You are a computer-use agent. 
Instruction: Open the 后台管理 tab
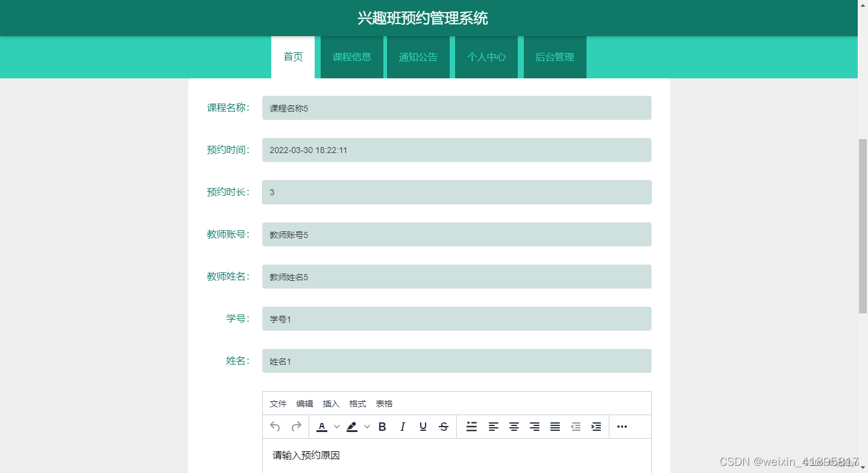(x=555, y=57)
